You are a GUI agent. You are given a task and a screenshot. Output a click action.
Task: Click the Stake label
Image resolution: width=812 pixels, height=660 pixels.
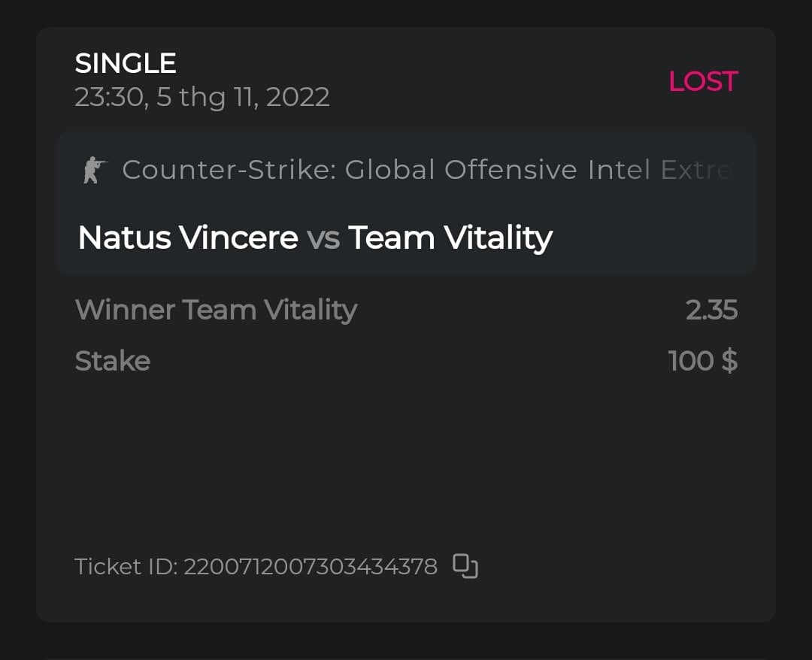[x=113, y=361]
